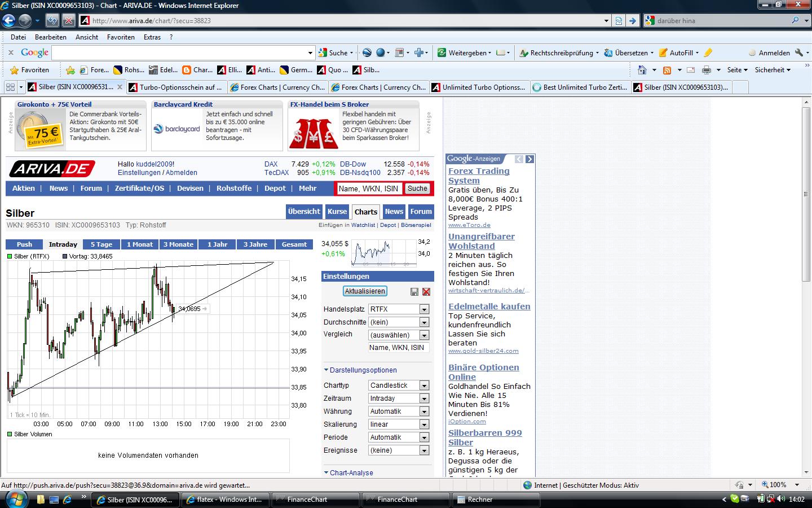This screenshot has width=812, height=508.
Task: Open Rohstoffe in ARIVA navigation
Action: click(x=234, y=189)
